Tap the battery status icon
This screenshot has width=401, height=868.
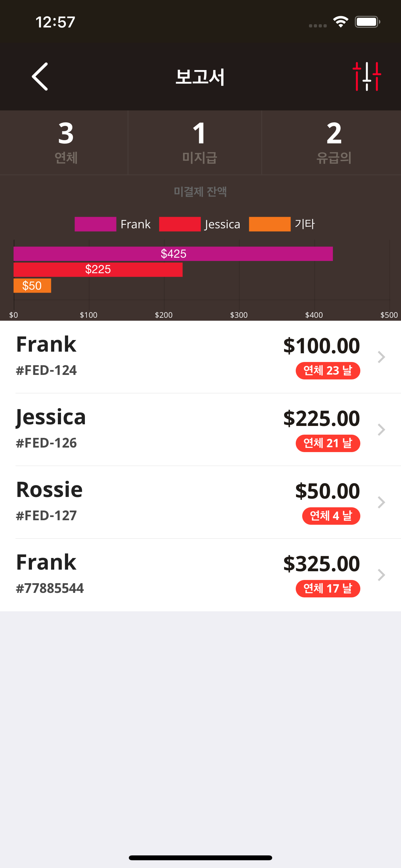point(367,22)
